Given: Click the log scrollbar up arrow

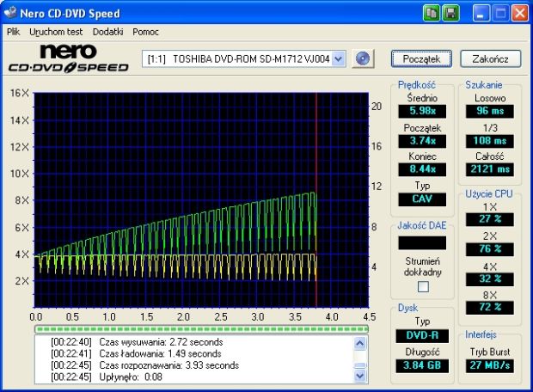Looking at the screenshot, I should [360, 343].
